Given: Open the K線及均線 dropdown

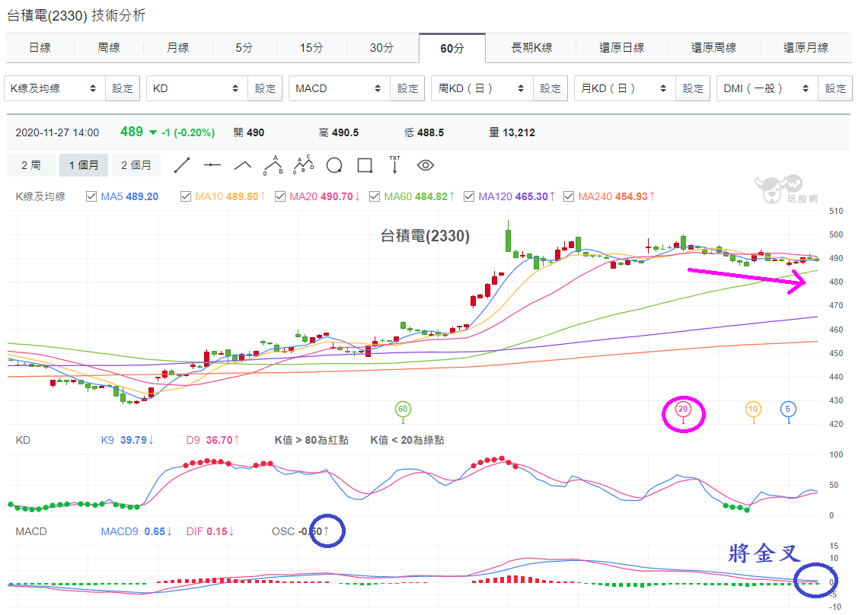Looking at the screenshot, I should click(x=55, y=88).
